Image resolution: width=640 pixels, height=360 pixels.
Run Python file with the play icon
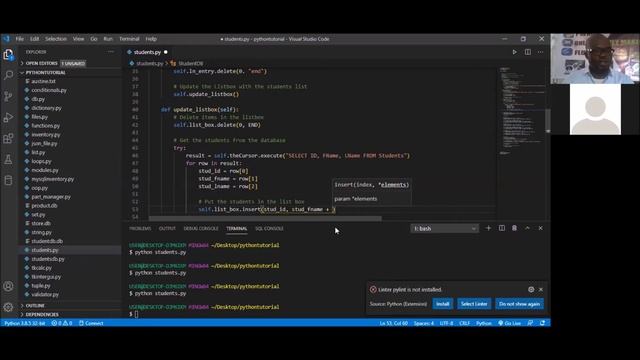coord(514,52)
